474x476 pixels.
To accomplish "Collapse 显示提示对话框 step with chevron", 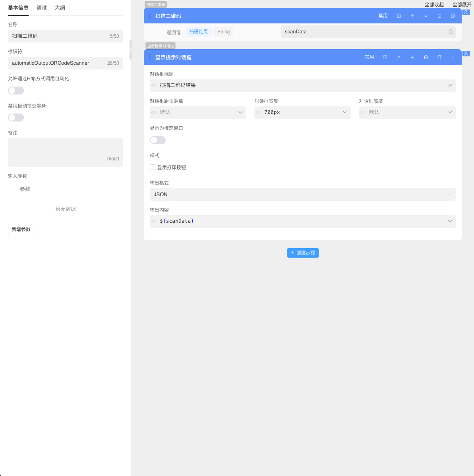I will 453,57.
